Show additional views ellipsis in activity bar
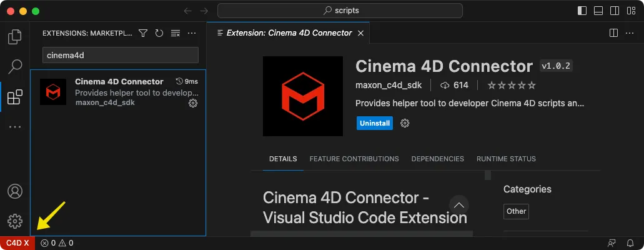 (x=15, y=127)
